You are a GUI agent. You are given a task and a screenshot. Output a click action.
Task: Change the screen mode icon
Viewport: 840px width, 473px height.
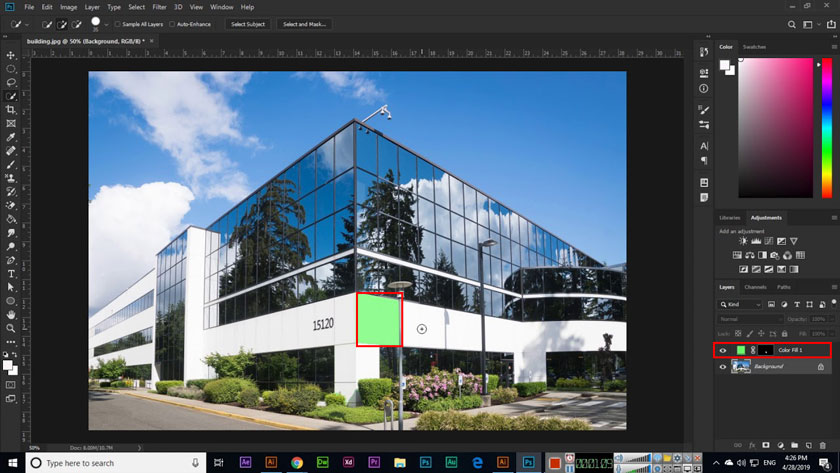click(x=10, y=399)
